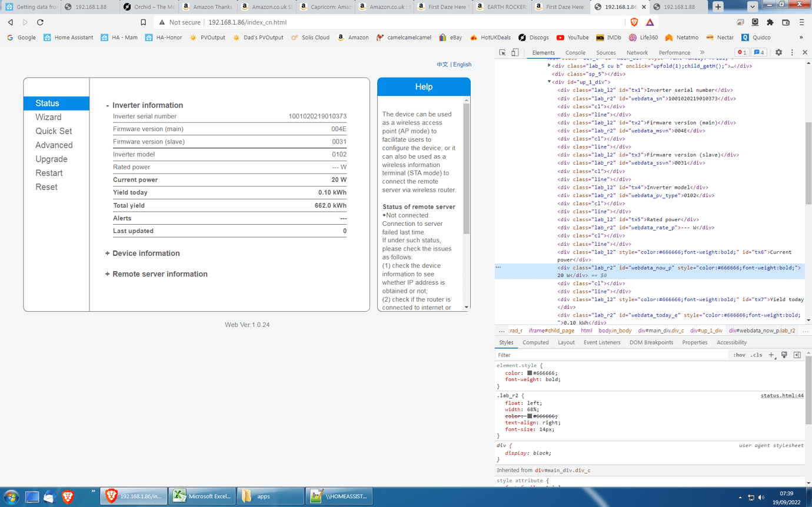Select the inspect element picker tool

click(x=503, y=52)
